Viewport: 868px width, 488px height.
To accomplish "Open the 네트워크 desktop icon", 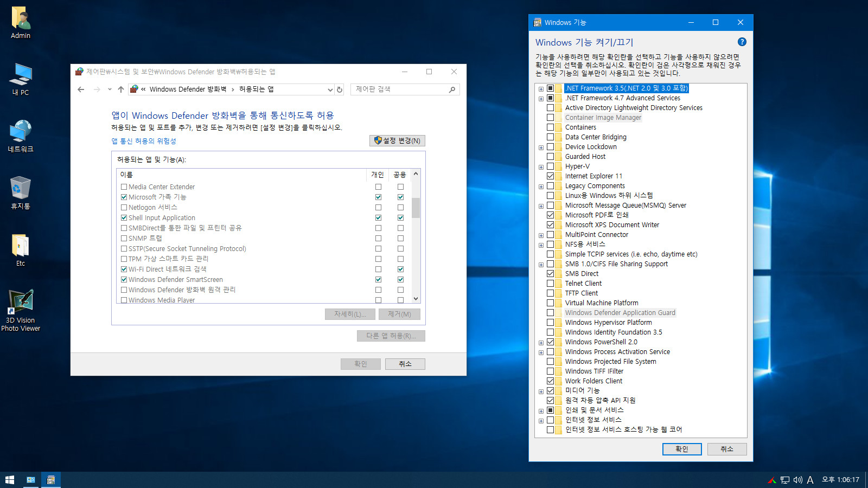I will 21,137.
